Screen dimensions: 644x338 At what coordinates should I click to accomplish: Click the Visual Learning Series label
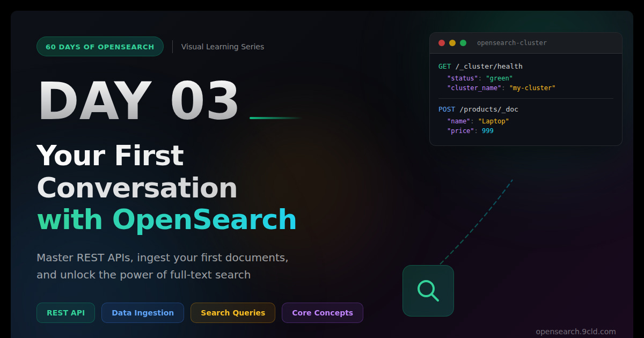223,47
